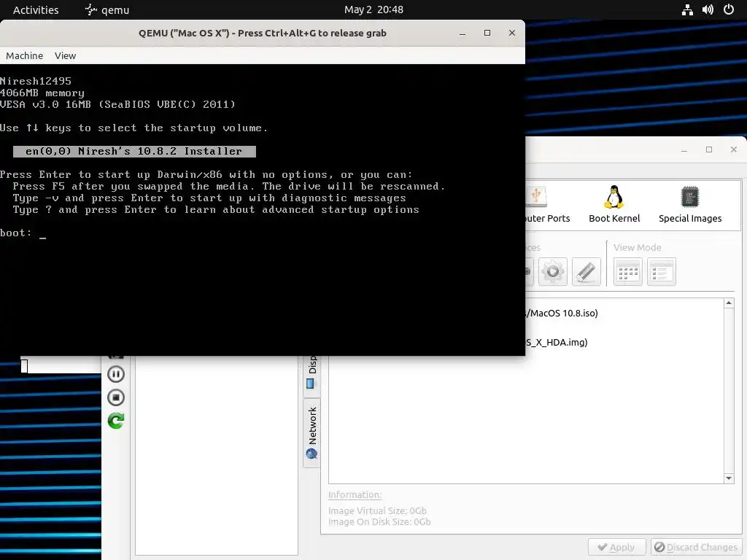
Task: Switch View Mode to icon grid
Action: point(628,271)
